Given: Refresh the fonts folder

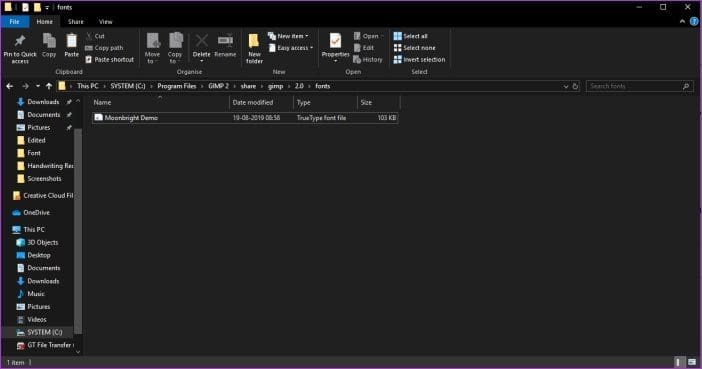Looking at the screenshot, I should [576, 86].
